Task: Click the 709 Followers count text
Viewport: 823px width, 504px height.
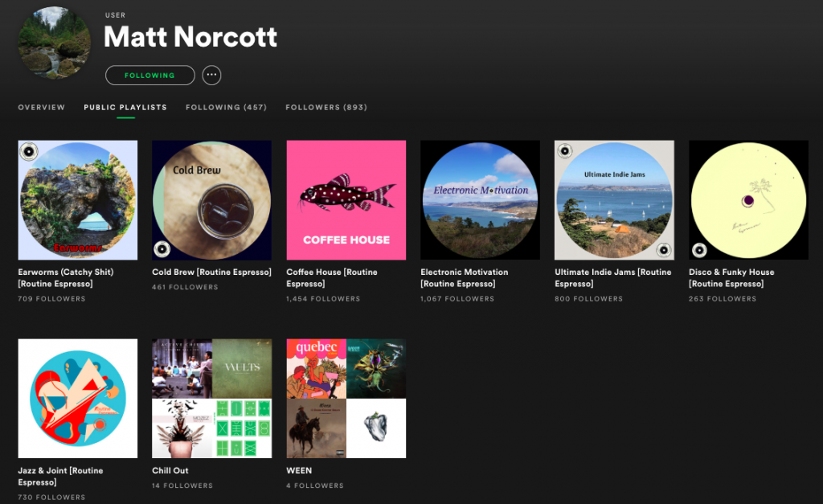Action: tap(52, 299)
